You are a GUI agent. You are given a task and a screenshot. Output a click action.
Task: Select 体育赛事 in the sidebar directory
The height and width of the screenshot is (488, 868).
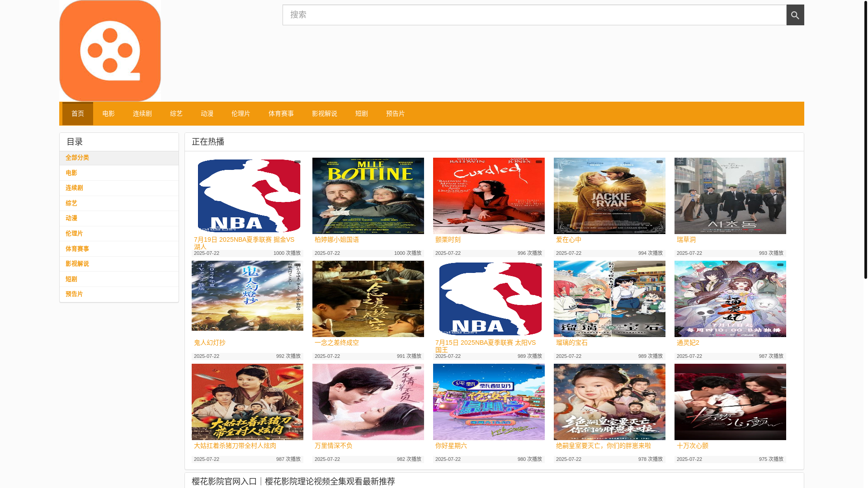point(119,249)
